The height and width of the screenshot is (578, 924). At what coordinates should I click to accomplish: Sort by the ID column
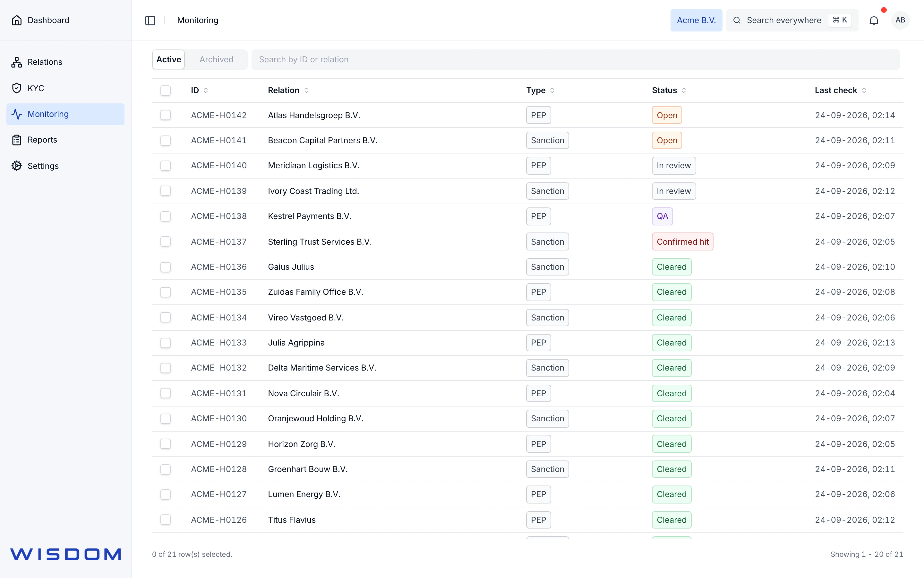199,90
